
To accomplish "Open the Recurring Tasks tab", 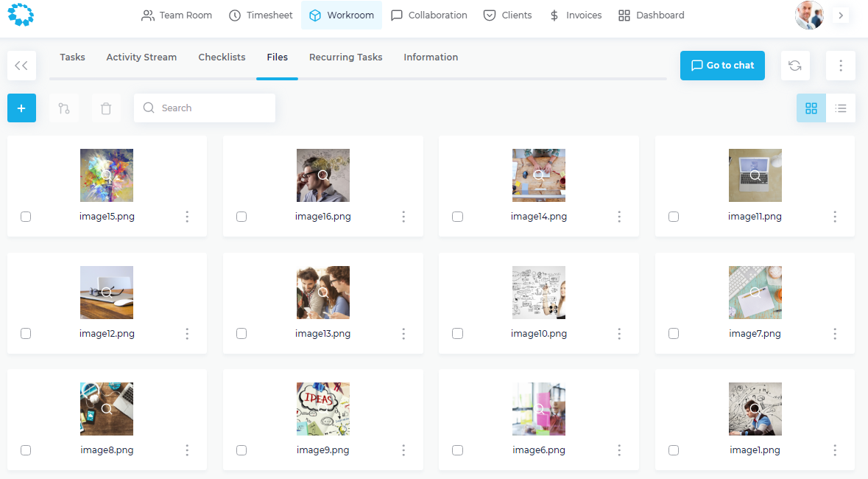I will coord(345,57).
